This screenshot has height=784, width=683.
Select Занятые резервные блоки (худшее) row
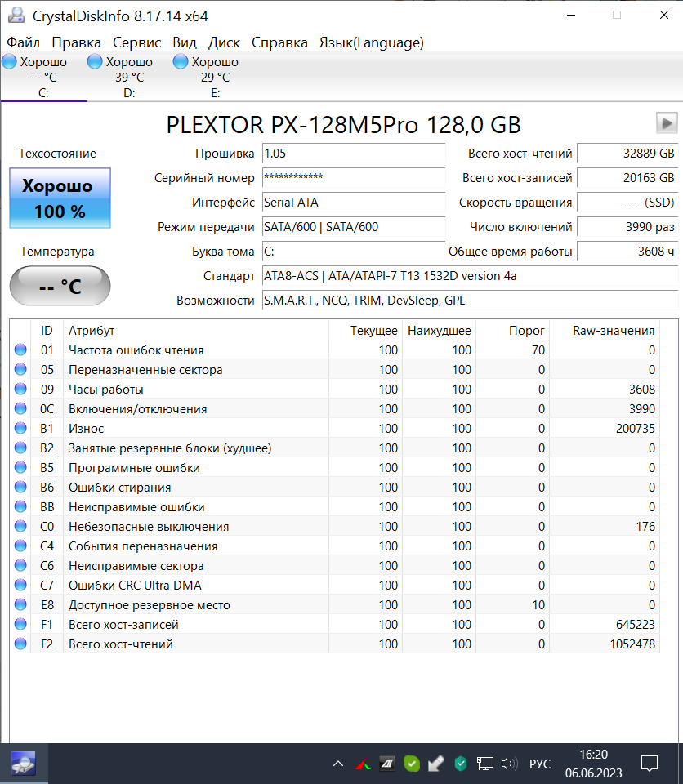tap(334, 448)
